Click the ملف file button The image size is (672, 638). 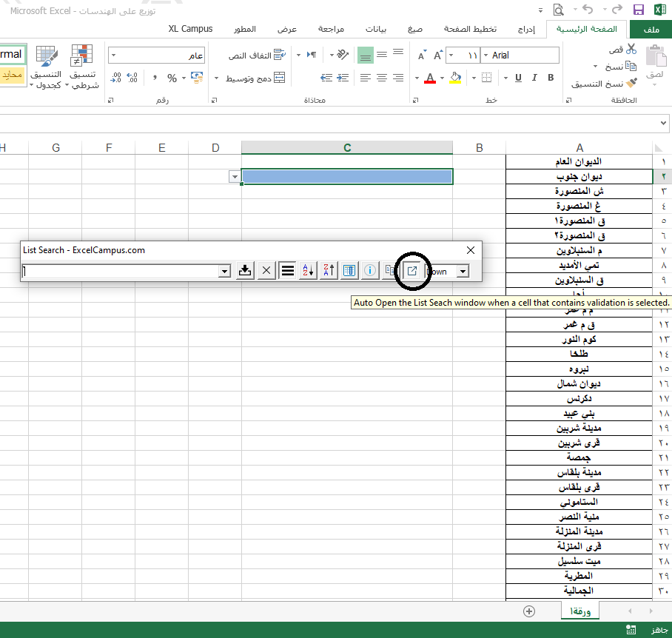650,29
